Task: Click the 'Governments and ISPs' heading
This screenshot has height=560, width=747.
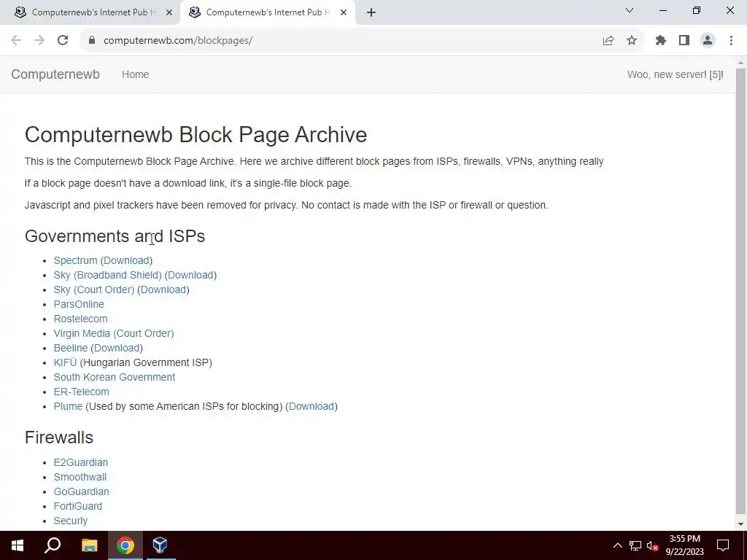Action: (115, 236)
